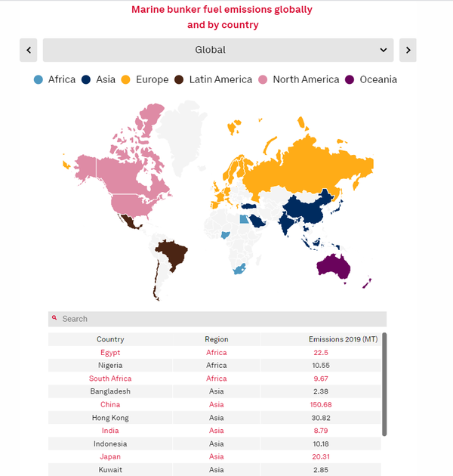The height and width of the screenshot is (476, 453).
Task: Click Australia on the map
Action: pos(336,265)
